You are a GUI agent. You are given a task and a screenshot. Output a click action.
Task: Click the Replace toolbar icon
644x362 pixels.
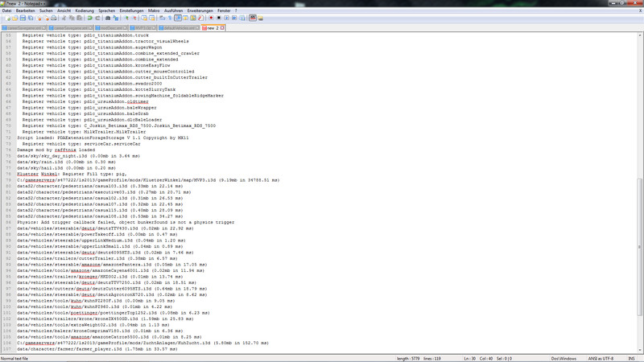coord(116,18)
